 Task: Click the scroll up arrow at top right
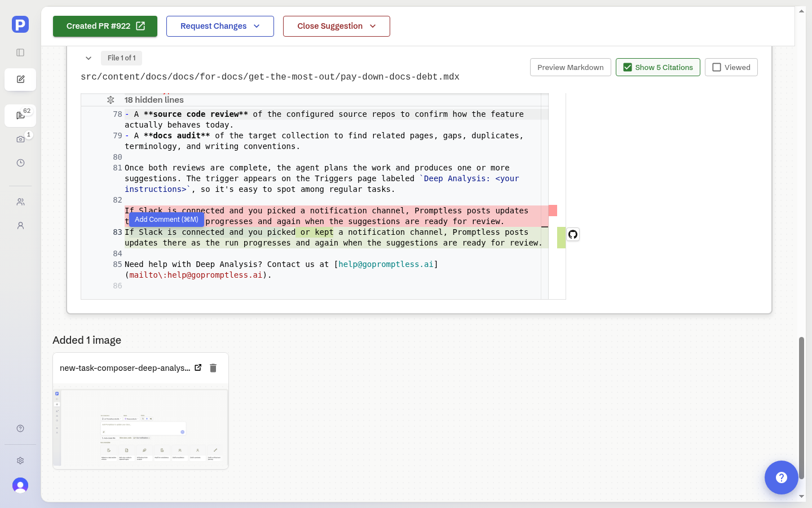[802, 11]
